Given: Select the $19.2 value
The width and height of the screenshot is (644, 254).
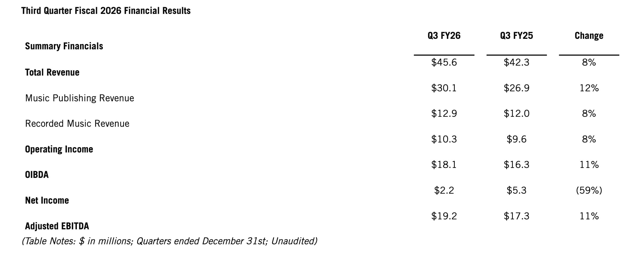Looking at the screenshot, I should (444, 216).
